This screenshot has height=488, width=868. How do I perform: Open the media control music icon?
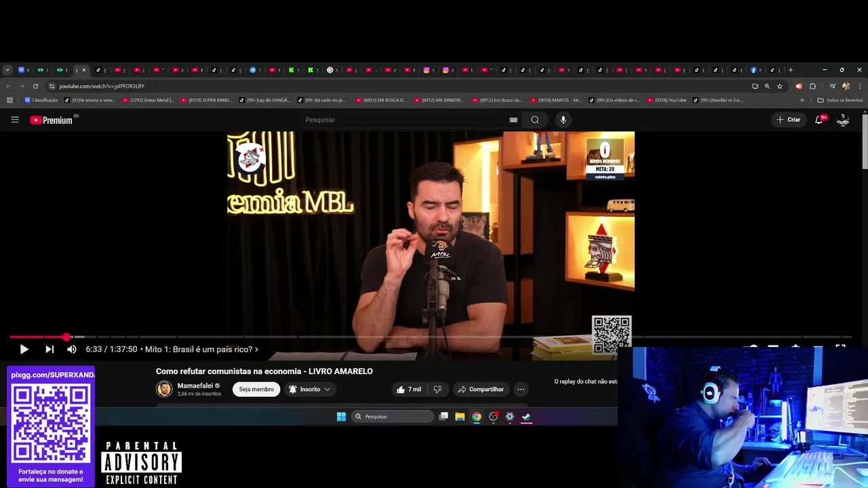pyautogui.click(x=833, y=86)
